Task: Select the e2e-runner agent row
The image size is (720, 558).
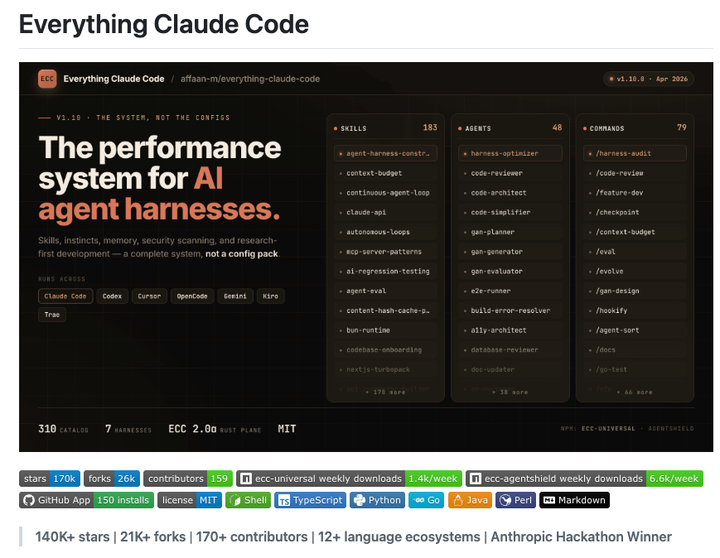Action: 510,291
